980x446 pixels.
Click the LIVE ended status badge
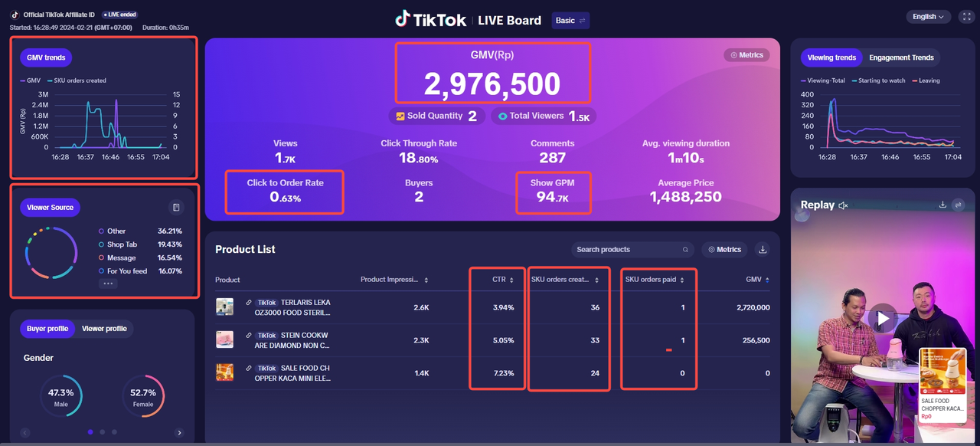(121, 15)
